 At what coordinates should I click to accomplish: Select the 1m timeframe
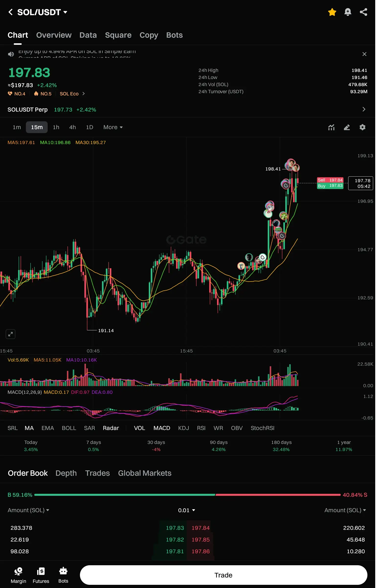pos(17,127)
